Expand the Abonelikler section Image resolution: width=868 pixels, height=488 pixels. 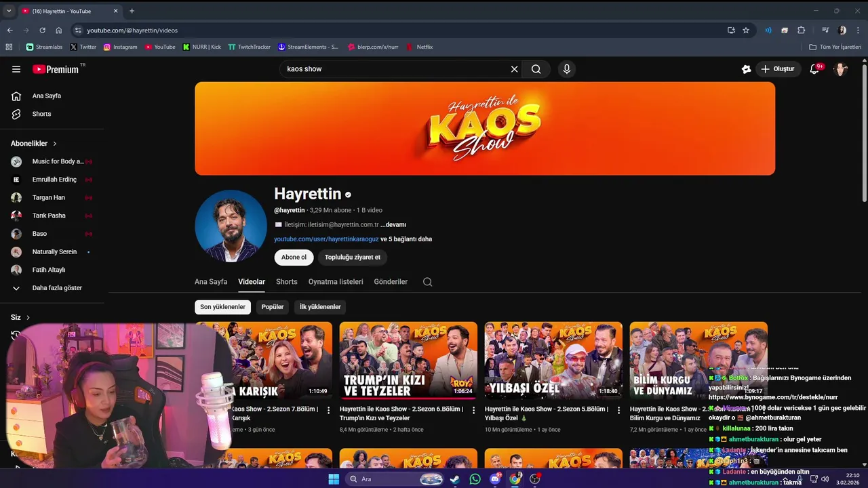[x=34, y=144]
